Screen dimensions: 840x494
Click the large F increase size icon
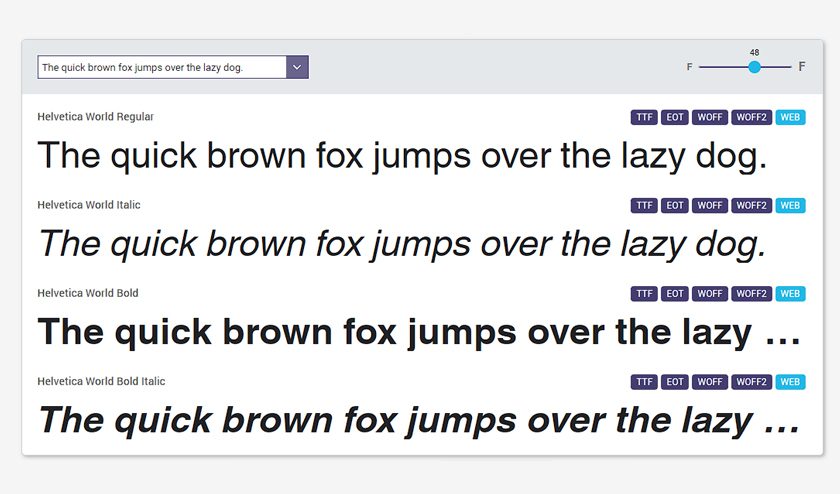pos(801,66)
